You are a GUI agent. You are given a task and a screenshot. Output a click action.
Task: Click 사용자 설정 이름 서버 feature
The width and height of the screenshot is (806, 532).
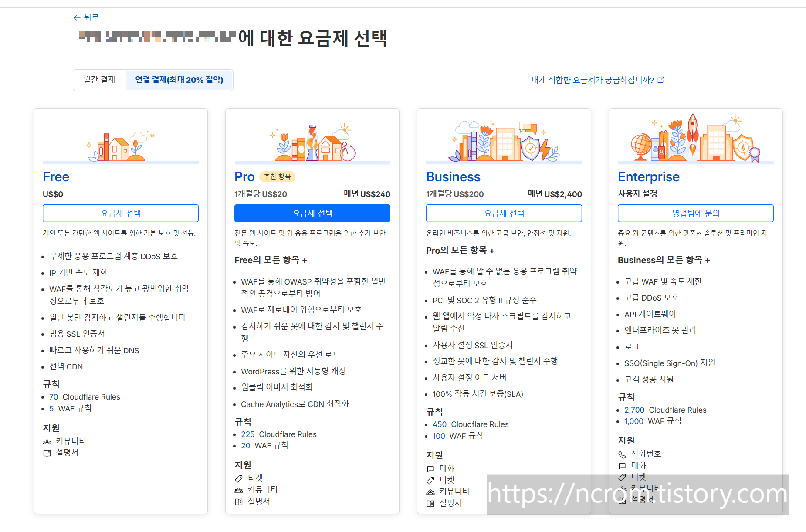(x=470, y=378)
